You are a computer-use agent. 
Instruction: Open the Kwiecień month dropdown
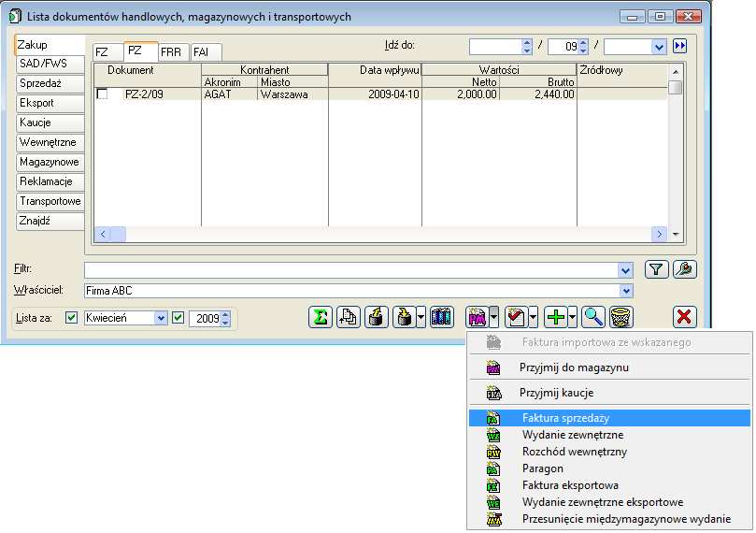click(161, 318)
